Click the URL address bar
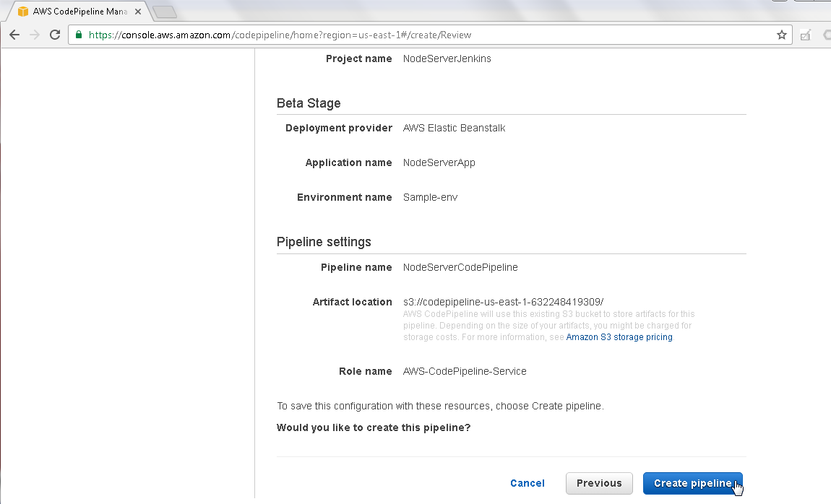 [x=430, y=35]
